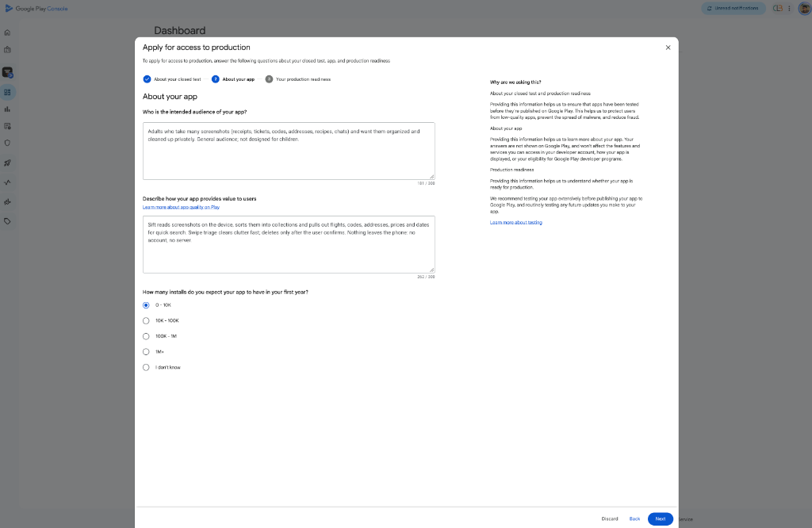812x528 pixels.
Task: Click the Back button
Action: [634, 518]
